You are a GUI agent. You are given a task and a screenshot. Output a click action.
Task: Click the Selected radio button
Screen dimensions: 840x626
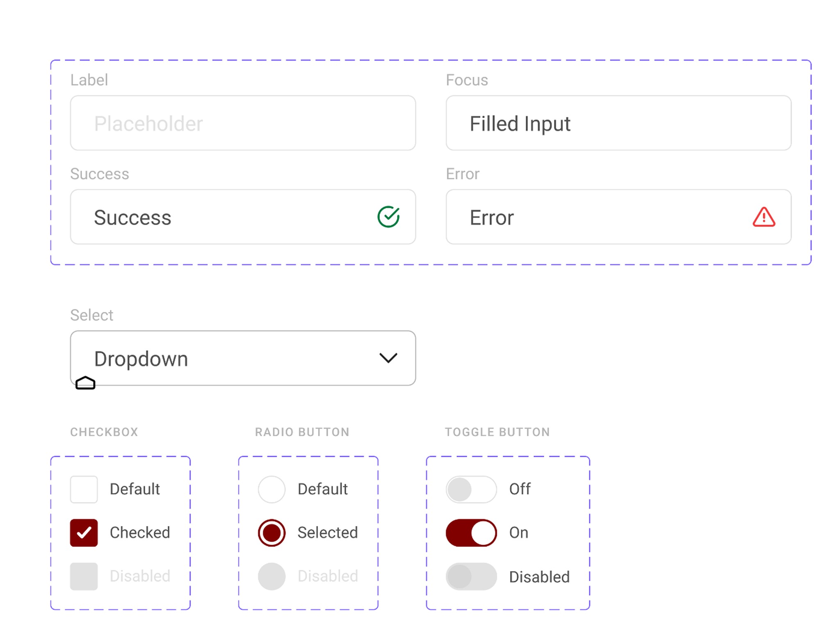(272, 533)
